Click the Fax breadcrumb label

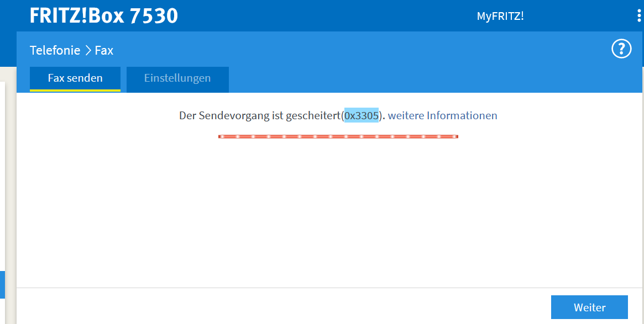coord(104,50)
